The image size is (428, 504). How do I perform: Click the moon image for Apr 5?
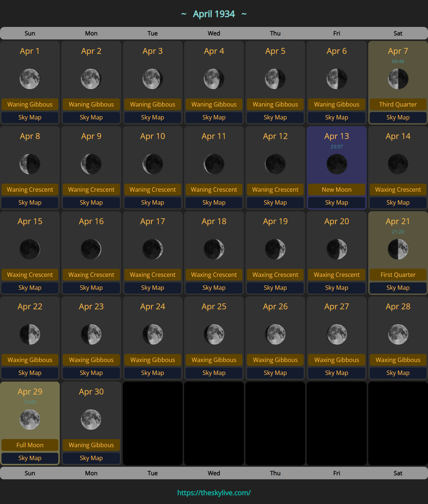[x=275, y=79]
